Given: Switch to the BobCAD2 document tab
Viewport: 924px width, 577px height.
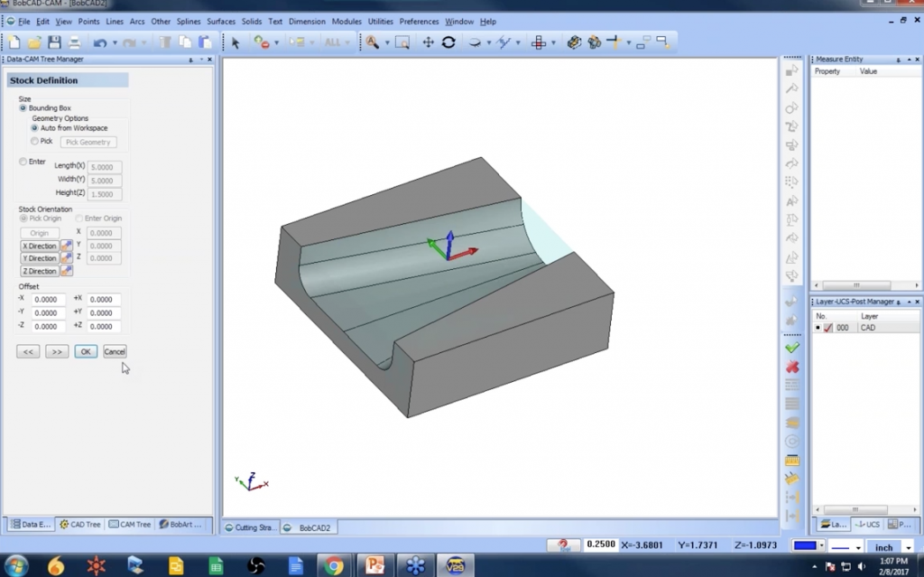Looking at the screenshot, I should click(308, 527).
